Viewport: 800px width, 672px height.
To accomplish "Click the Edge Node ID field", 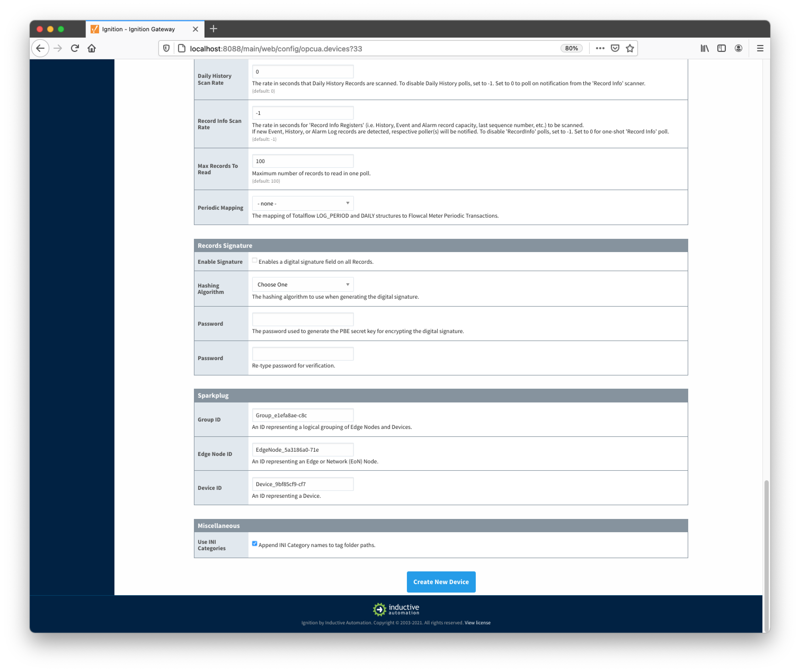I will coord(303,450).
